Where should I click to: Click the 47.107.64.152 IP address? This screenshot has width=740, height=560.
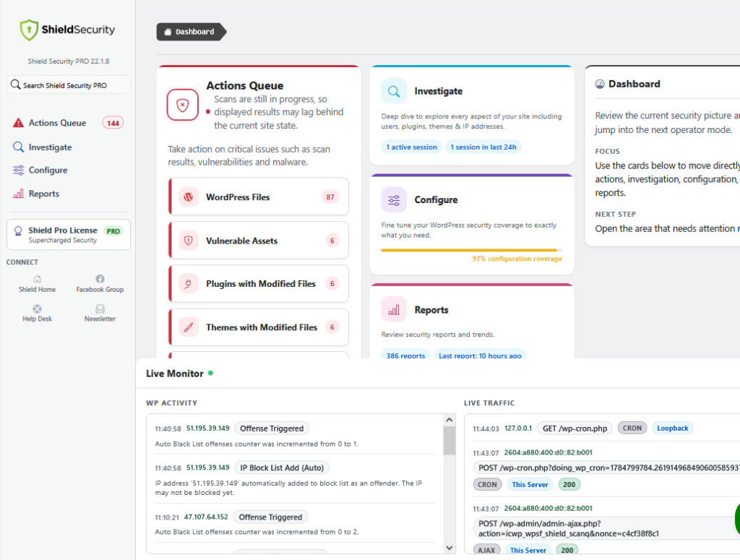[x=206, y=517]
